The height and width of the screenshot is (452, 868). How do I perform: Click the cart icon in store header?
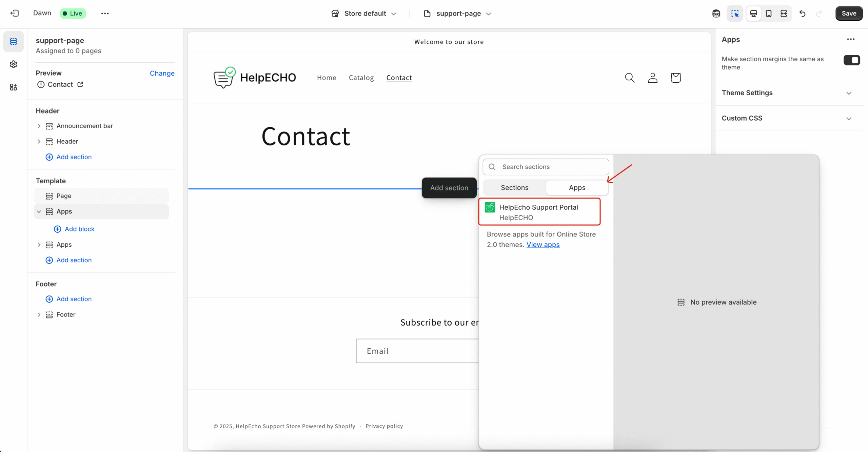pos(675,78)
